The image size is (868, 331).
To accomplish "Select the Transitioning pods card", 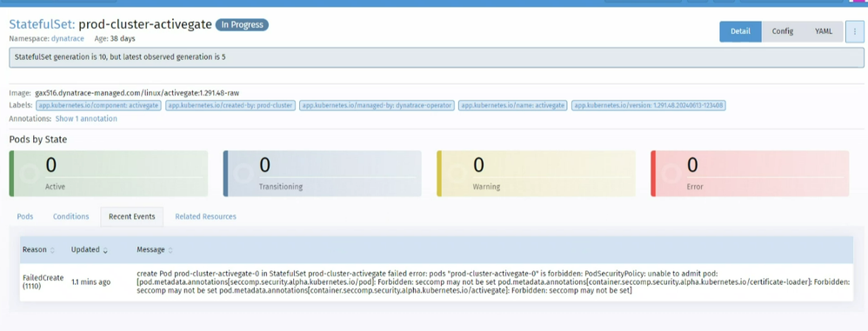I will tap(322, 174).
